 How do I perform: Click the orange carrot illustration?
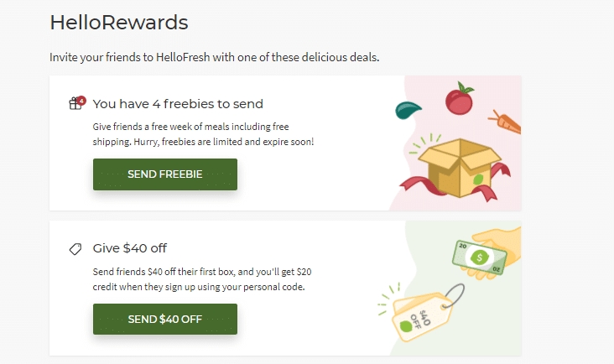(507, 122)
